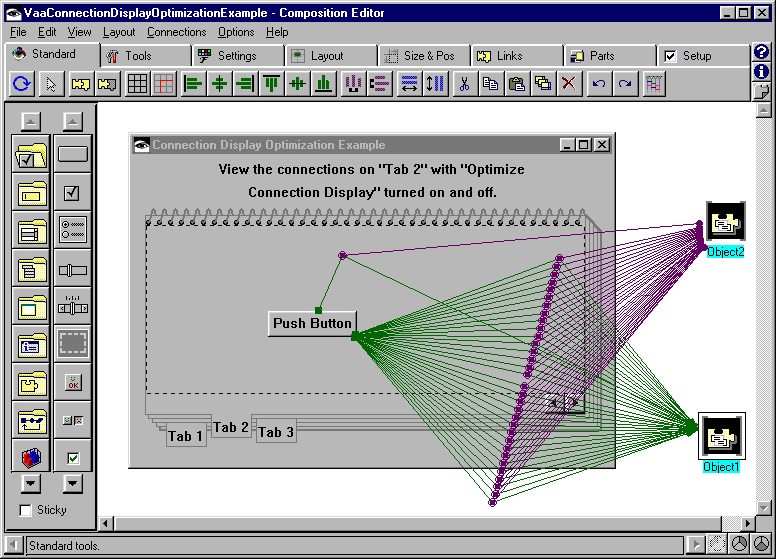776x559 pixels.
Task: Click the Undo arrow icon
Action: point(598,84)
